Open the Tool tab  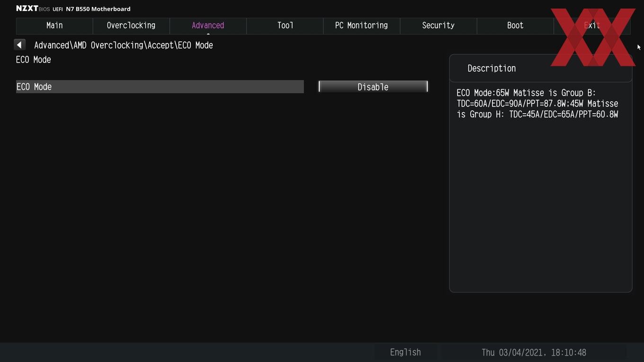(285, 26)
